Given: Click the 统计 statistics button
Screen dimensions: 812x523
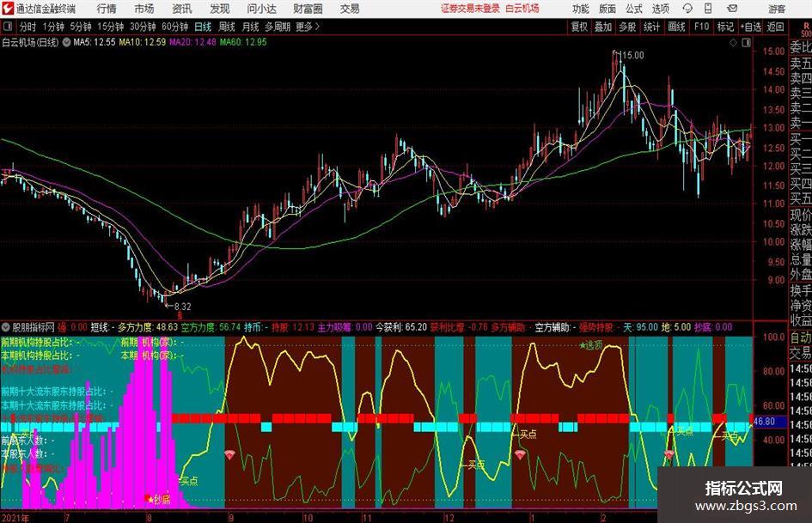Looking at the screenshot, I should click(x=651, y=27).
